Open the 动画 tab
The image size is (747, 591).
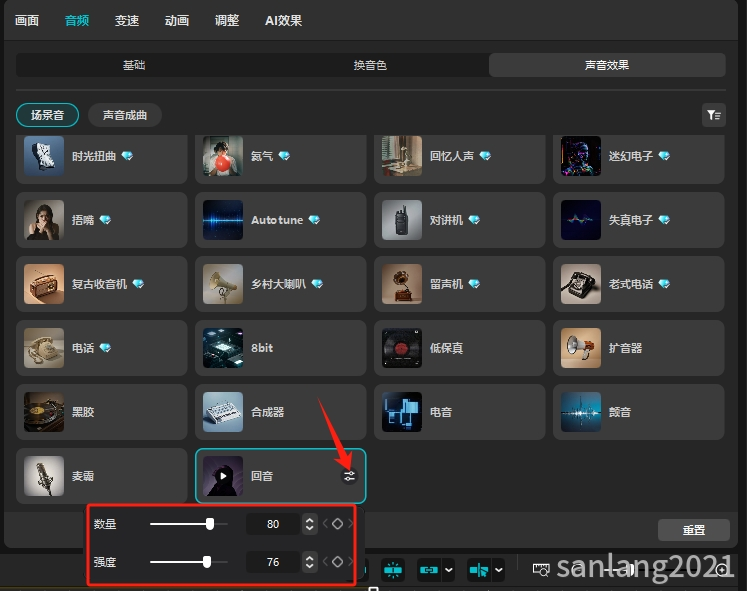tap(177, 20)
